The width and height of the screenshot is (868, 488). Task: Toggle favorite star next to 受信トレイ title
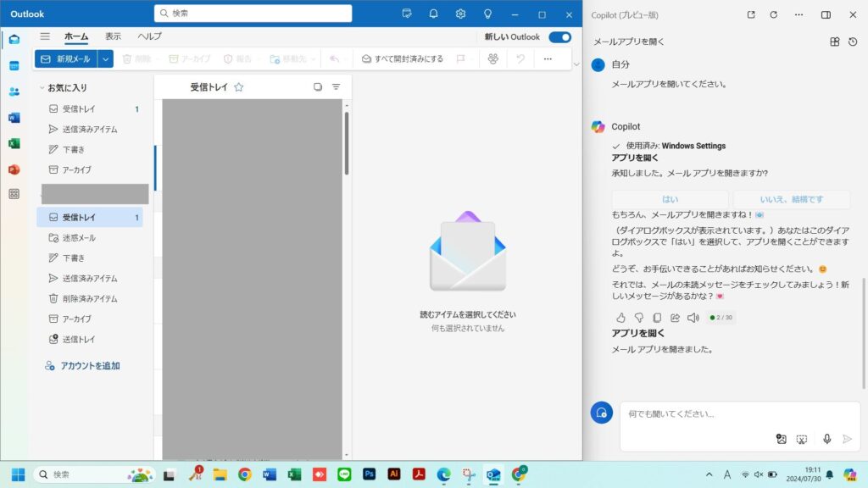[239, 86]
